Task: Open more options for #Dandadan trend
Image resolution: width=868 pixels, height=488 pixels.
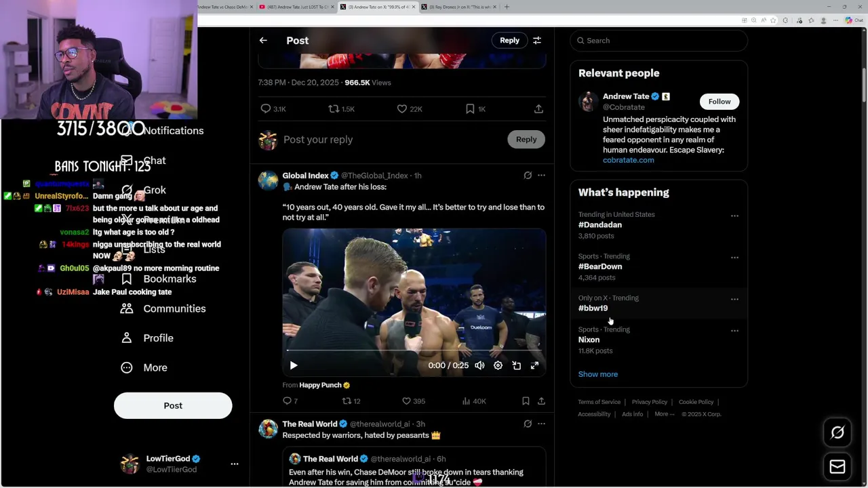Action: coord(734,216)
